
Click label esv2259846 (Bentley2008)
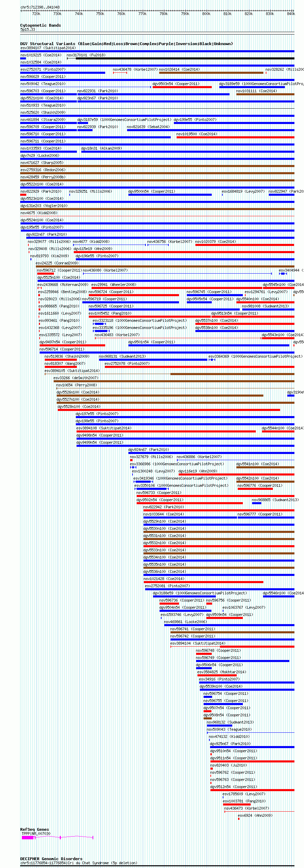coord(63,292)
